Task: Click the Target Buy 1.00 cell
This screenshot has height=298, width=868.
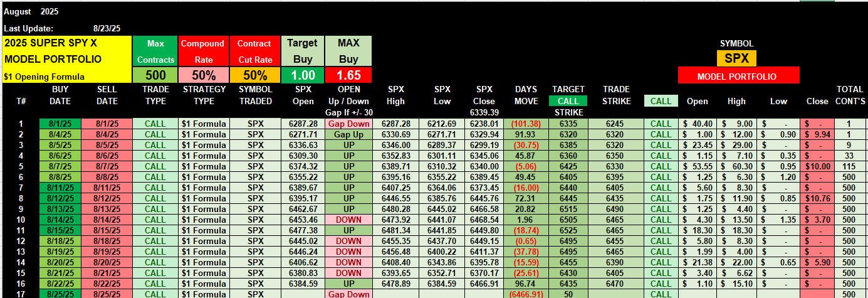Action: [302, 75]
